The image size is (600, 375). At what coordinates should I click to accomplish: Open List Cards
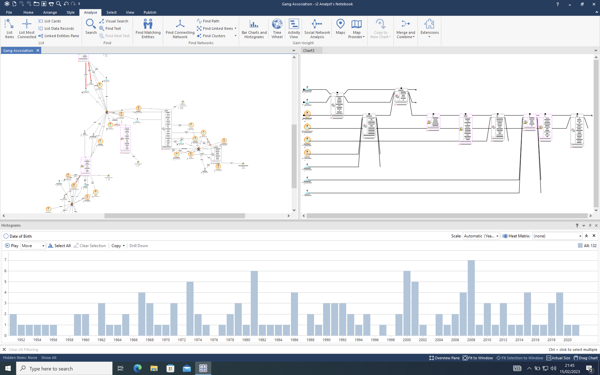[50, 21]
